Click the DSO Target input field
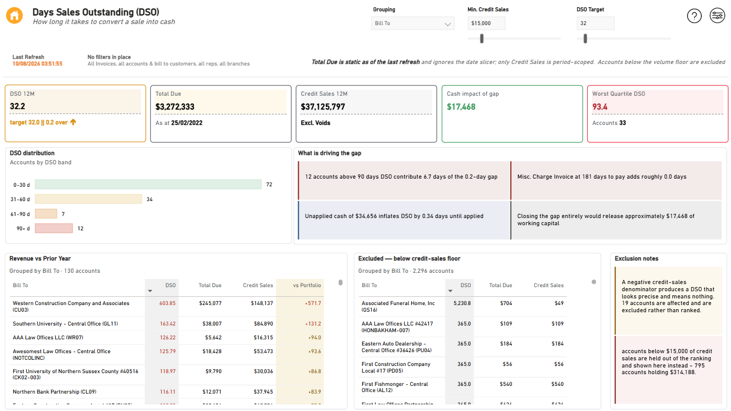Viewport: 731px width, 411px height. (595, 23)
